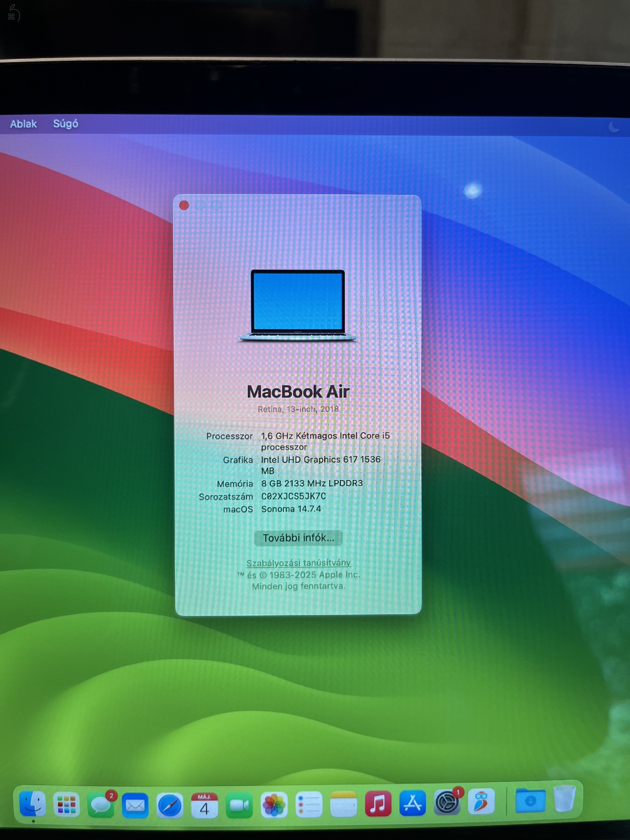Open the Photos app
This screenshot has width=630, height=840.
(x=274, y=805)
